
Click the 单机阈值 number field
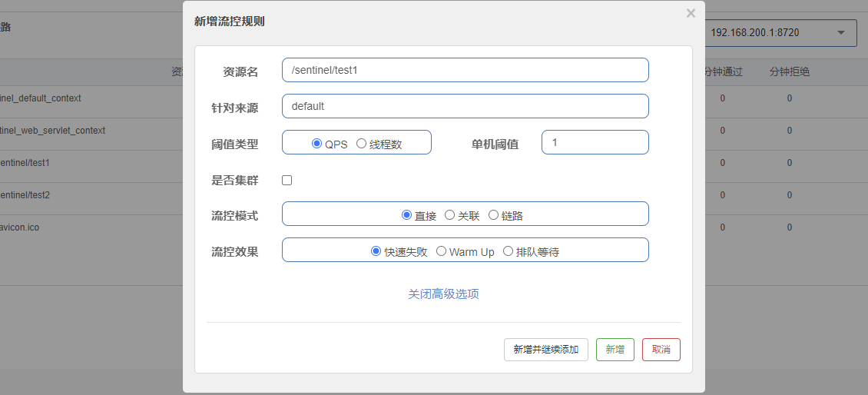pos(595,142)
